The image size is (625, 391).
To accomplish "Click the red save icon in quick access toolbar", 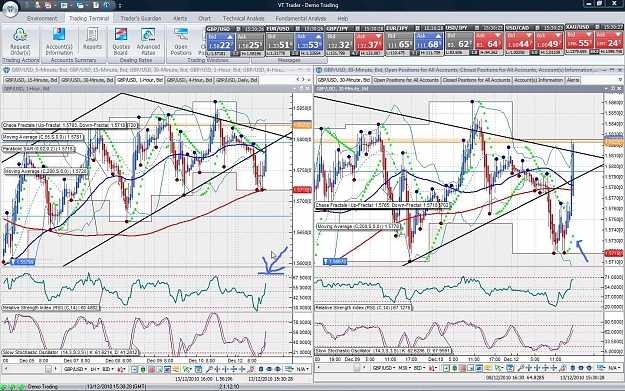I will click(48, 5).
